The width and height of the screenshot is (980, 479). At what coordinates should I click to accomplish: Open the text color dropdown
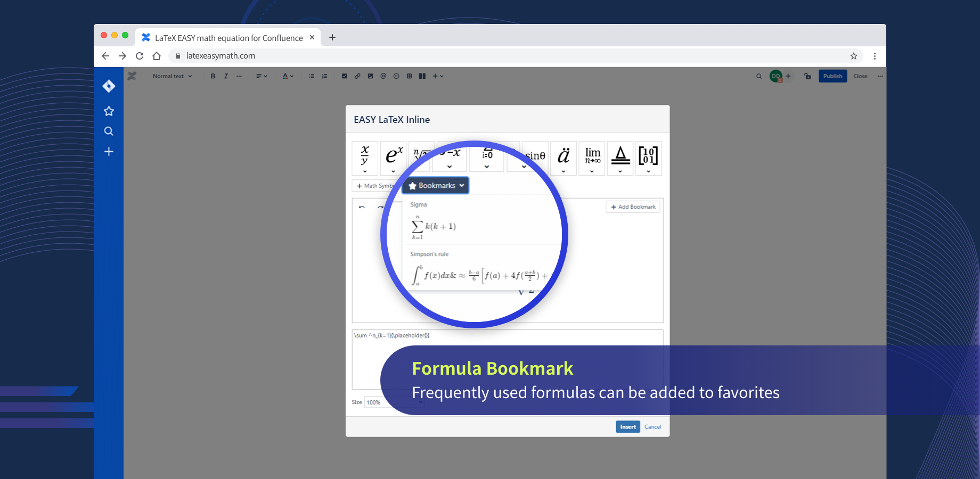click(288, 76)
